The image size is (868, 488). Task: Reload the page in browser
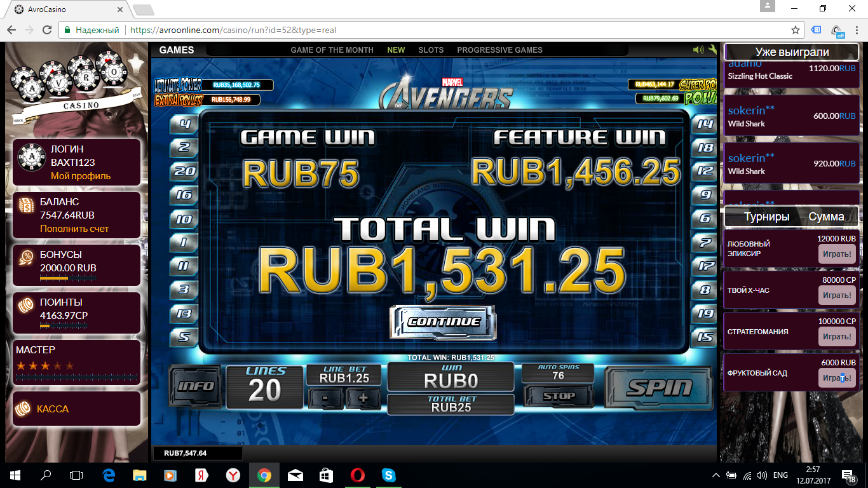coord(46,30)
